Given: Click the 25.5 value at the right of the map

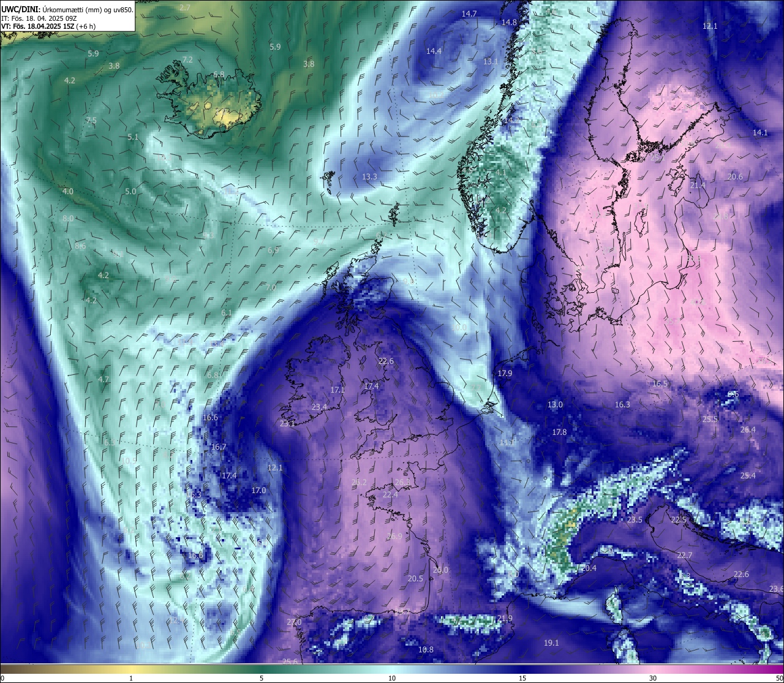Looking at the screenshot, I should point(709,419).
